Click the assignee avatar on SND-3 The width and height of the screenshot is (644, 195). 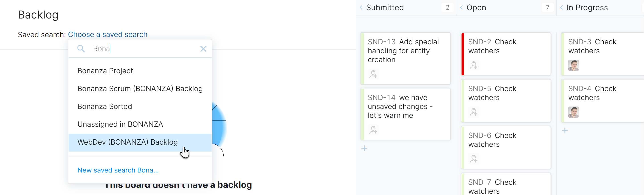tap(573, 66)
